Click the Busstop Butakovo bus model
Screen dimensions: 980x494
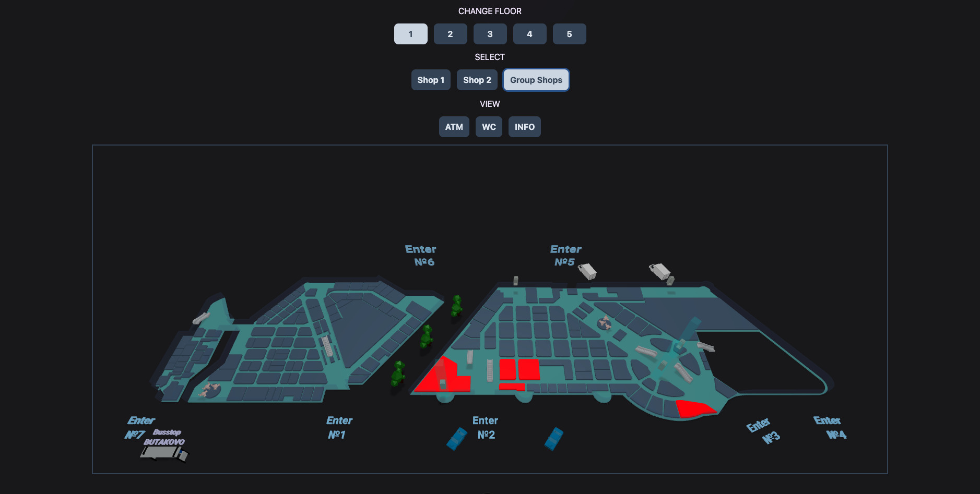[164, 453]
